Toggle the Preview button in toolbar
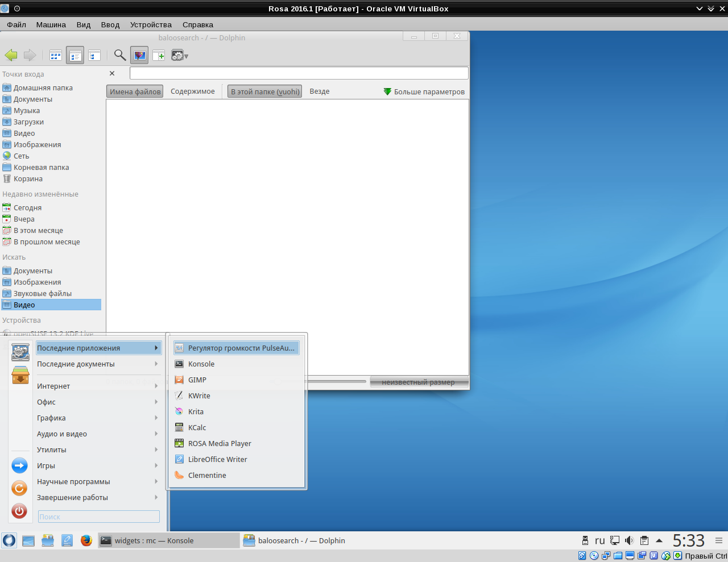The width and height of the screenshot is (728, 562). (139, 55)
